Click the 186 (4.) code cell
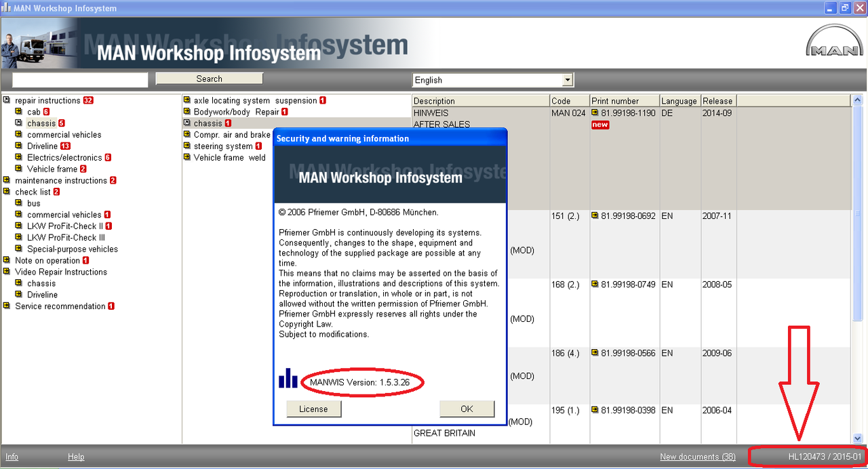 566,353
